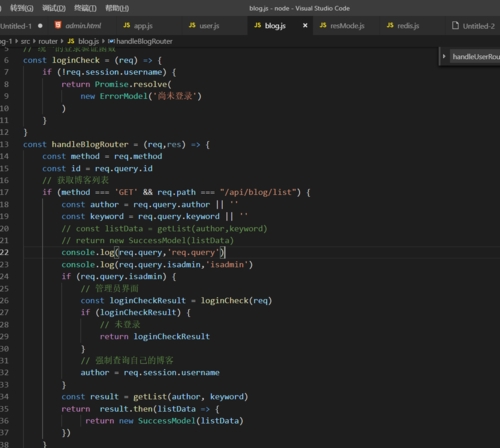The height and width of the screenshot is (448, 500).
Task: Click 'isadmin' string on line 23
Action: (227, 265)
